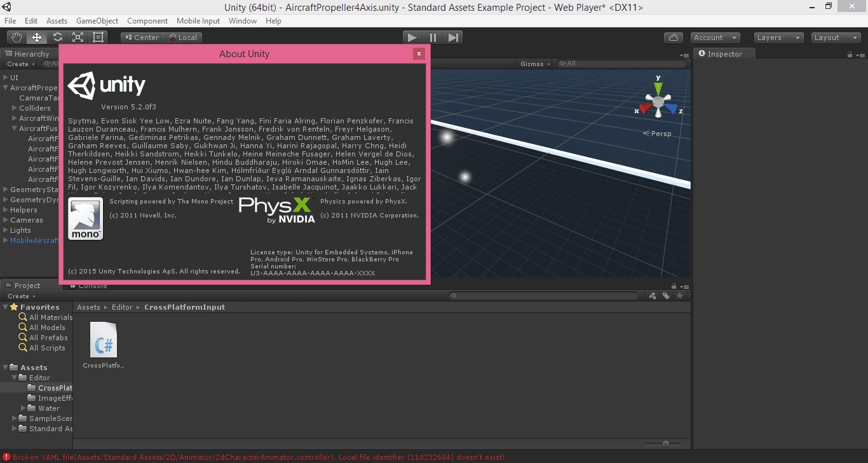The width and height of the screenshot is (868, 463).
Task: Expand the Water folder in Project tree
Action: pos(24,408)
